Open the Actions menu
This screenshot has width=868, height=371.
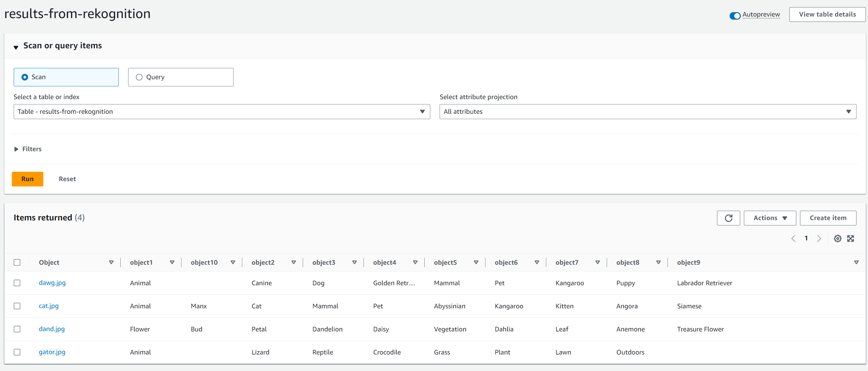pos(769,218)
